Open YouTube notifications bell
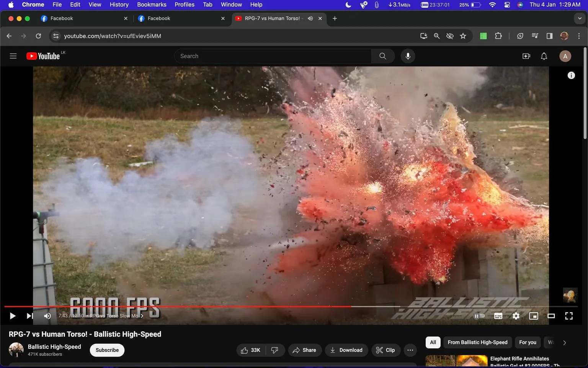 (544, 56)
